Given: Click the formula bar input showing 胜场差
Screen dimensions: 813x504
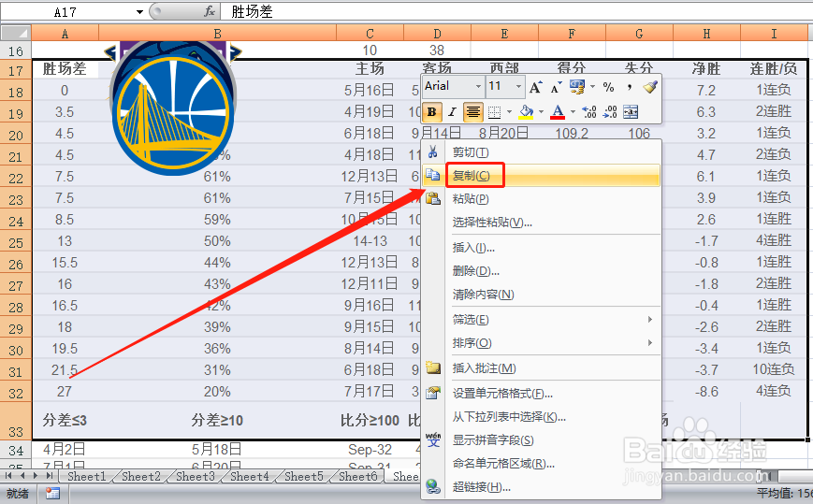Looking at the screenshot, I should 515,11.
